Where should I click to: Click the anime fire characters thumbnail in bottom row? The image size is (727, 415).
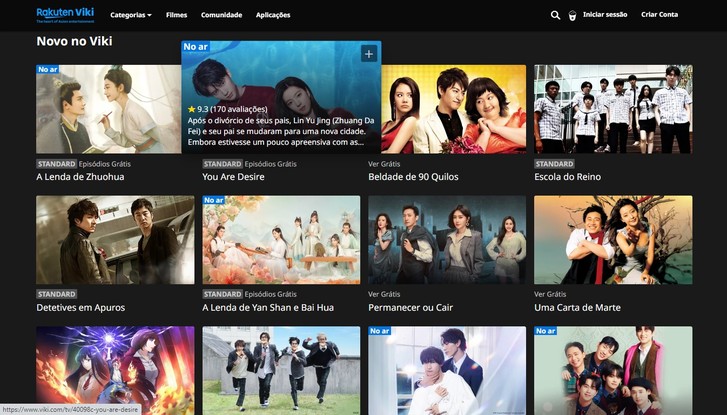click(115, 370)
